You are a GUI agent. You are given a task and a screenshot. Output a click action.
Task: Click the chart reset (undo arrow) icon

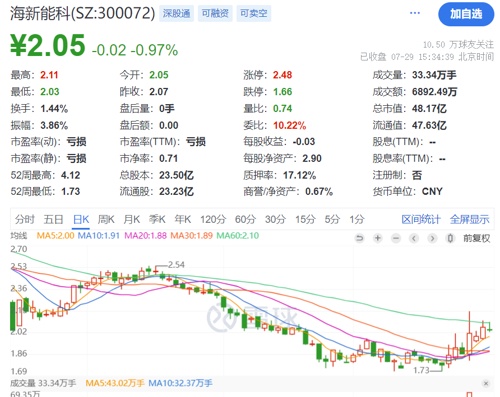click(359, 238)
